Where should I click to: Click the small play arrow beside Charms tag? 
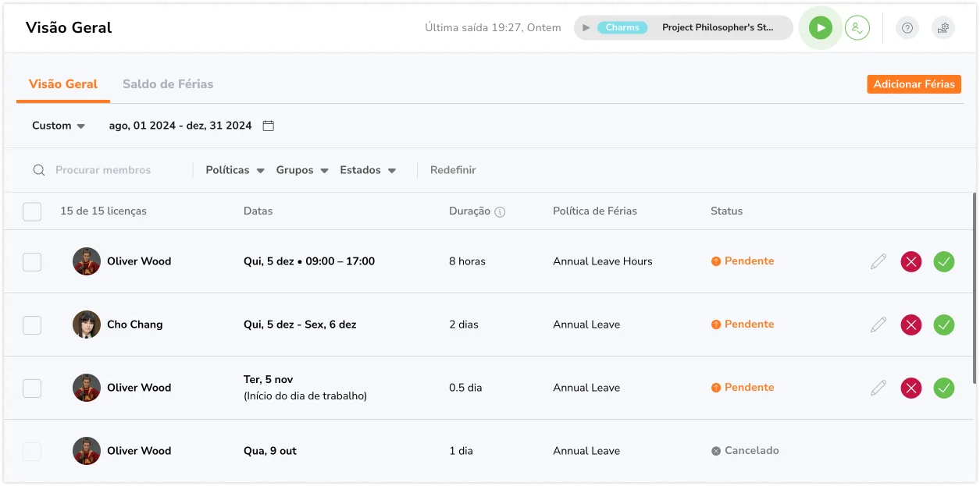(586, 28)
